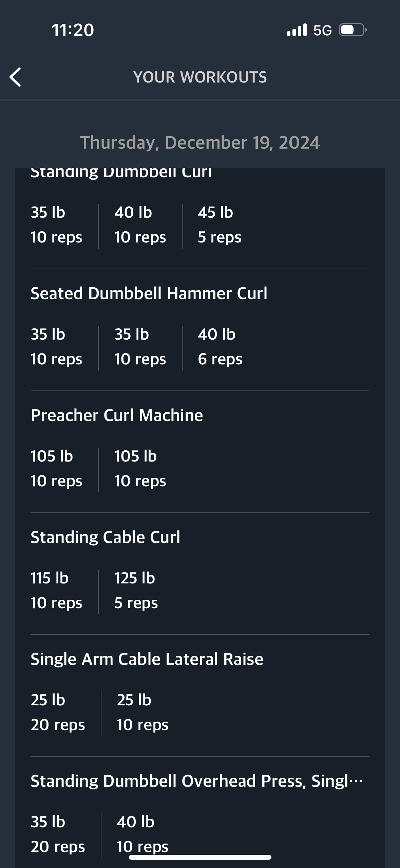
Task: Select the second 105 lb preacher curl set
Action: (x=140, y=469)
